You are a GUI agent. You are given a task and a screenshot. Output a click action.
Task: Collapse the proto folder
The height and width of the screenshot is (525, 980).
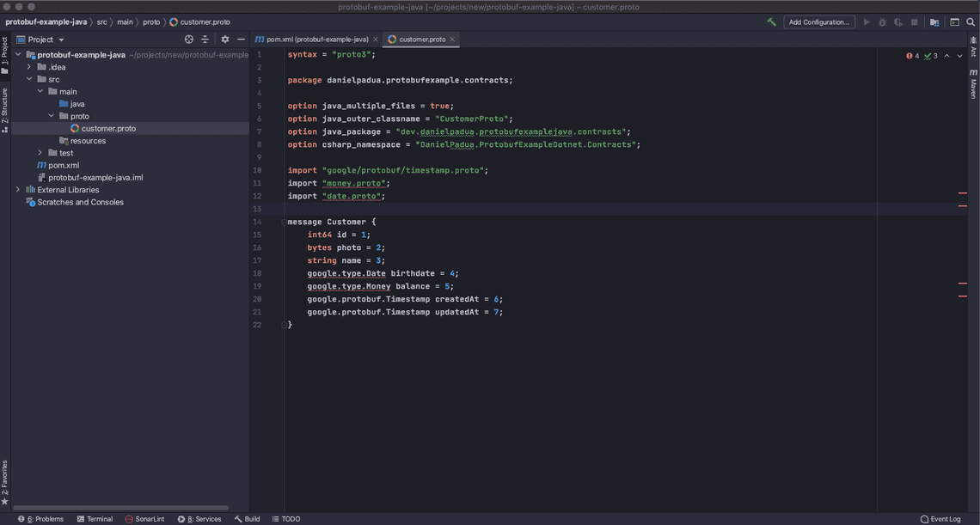(51, 115)
